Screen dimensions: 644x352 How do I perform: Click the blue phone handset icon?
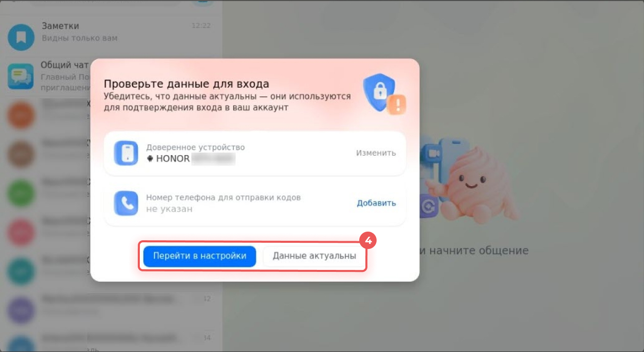click(x=126, y=203)
